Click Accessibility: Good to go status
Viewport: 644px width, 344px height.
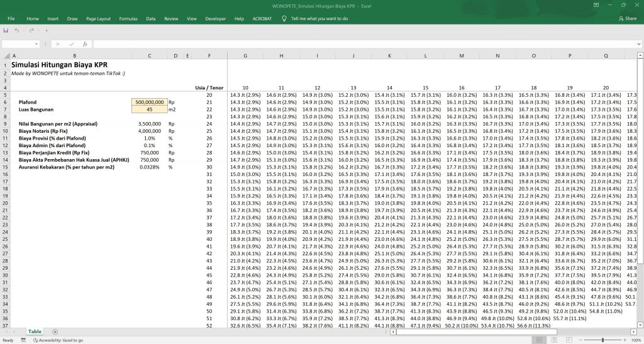coord(60,340)
